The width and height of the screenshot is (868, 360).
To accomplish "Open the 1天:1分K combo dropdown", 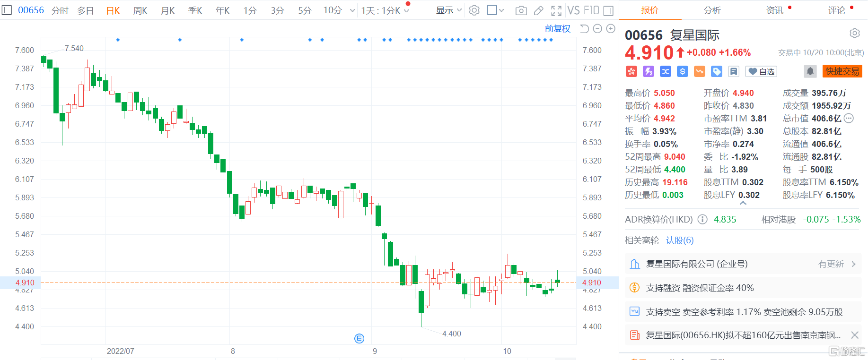I will click(x=385, y=10).
